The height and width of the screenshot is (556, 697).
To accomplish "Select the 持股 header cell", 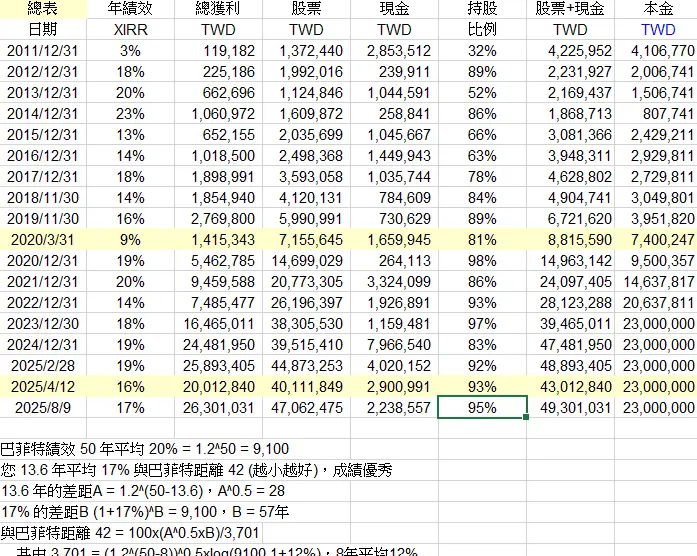I will pos(482,10).
